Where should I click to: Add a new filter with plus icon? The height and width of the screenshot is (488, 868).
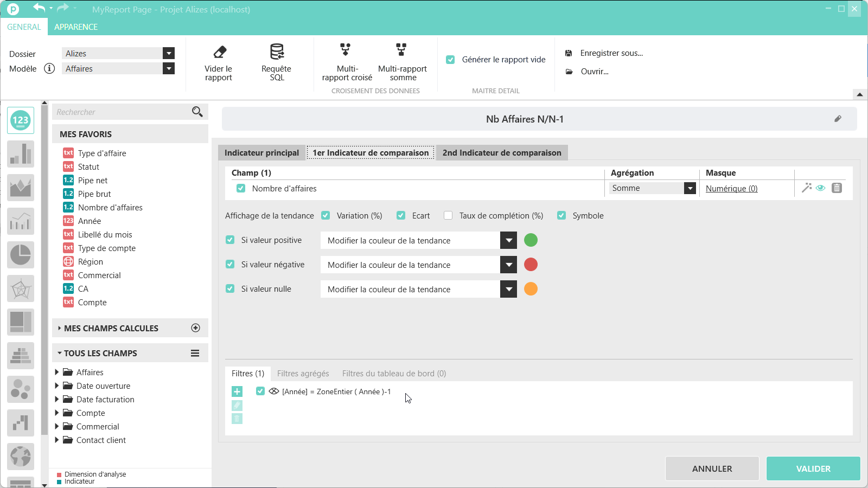(x=237, y=391)
